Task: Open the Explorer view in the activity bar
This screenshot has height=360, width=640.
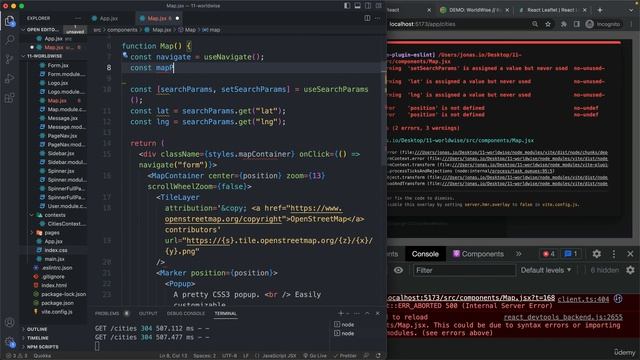Action: tap(9, 21)
